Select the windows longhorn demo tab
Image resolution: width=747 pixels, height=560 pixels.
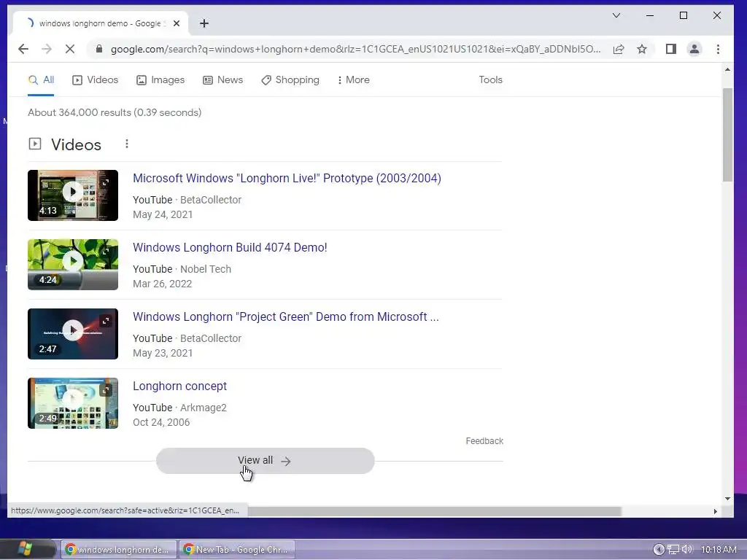click(x=99, y=23)
